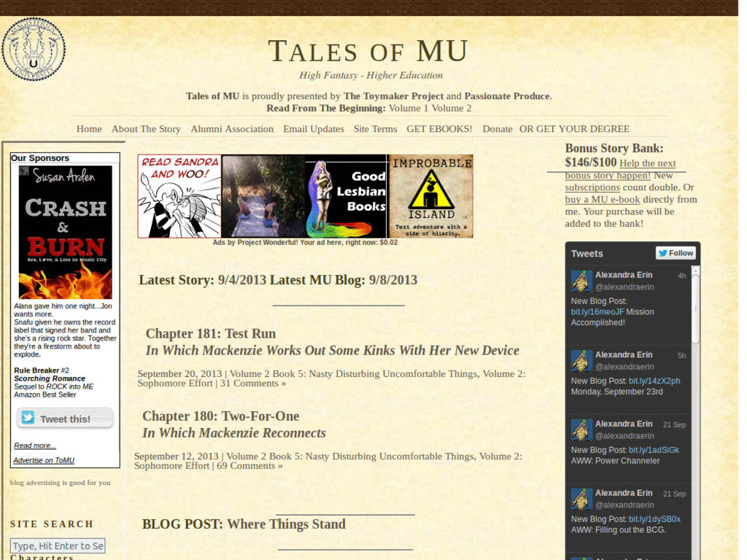
Task: Click Donate in the navigation bar
Action: [498, 129]
